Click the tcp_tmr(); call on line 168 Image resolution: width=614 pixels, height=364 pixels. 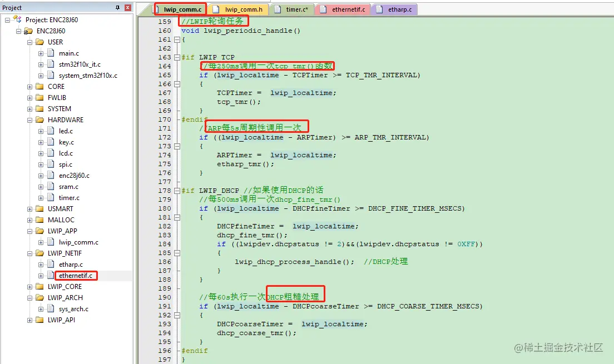[x=239, y=102]
